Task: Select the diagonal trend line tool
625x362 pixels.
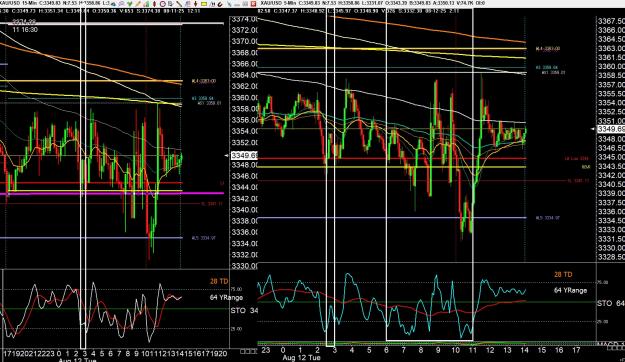Action: [x=179, y=4]
